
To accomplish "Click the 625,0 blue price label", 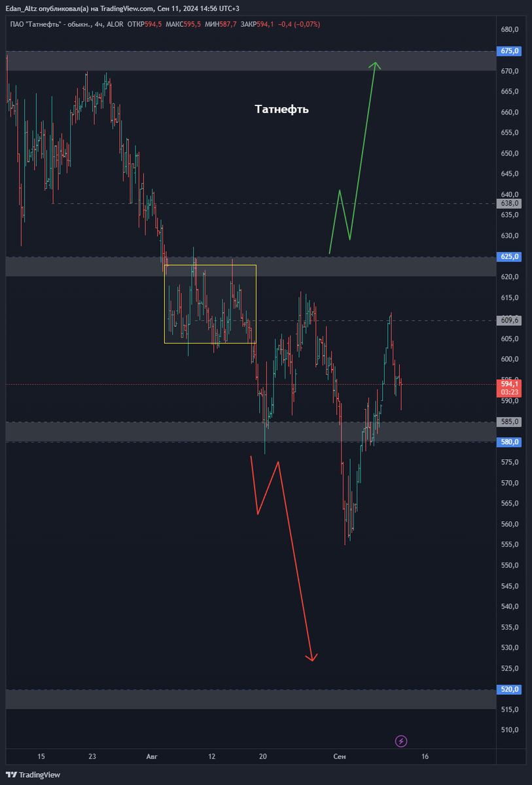I will 510,256.
